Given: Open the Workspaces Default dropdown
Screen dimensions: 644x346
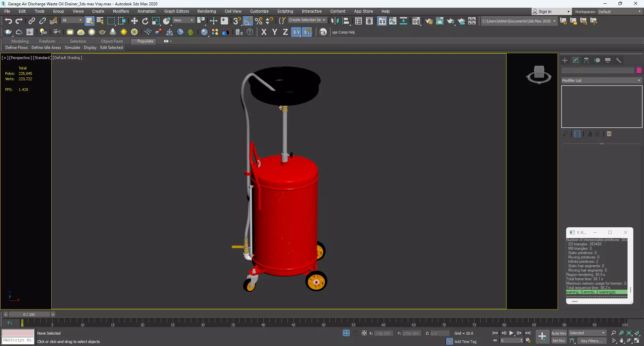Looking at the screenshot, I should coord(620,12).
